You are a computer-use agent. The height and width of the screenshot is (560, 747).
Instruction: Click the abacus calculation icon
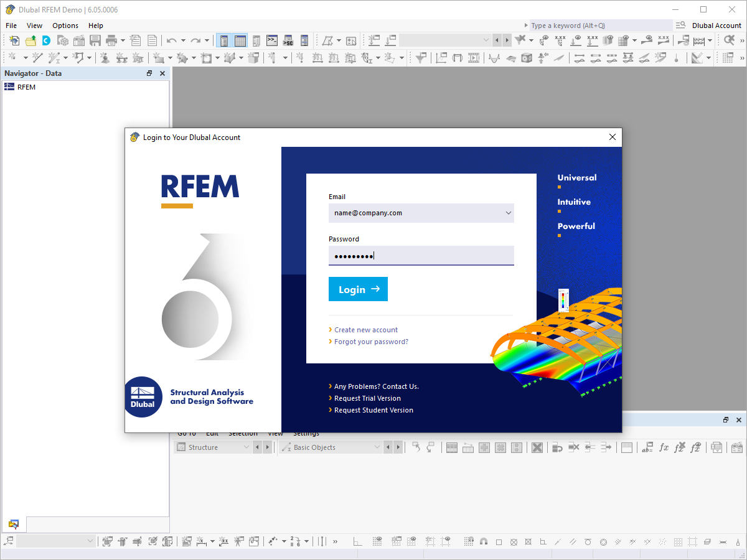coord(699,40)
